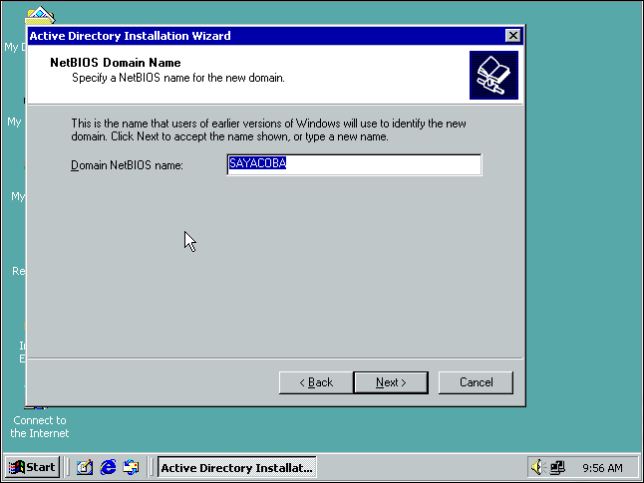The image size is (644, 483).
Task: Click the NetBIOS Domain Name heading
Action: [x=115, y=63]
